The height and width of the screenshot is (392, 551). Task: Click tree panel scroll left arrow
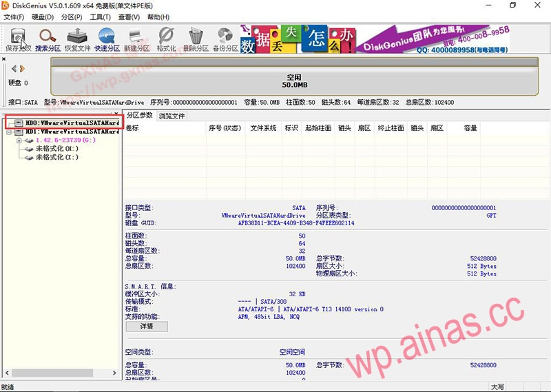(x=7, y=373)
